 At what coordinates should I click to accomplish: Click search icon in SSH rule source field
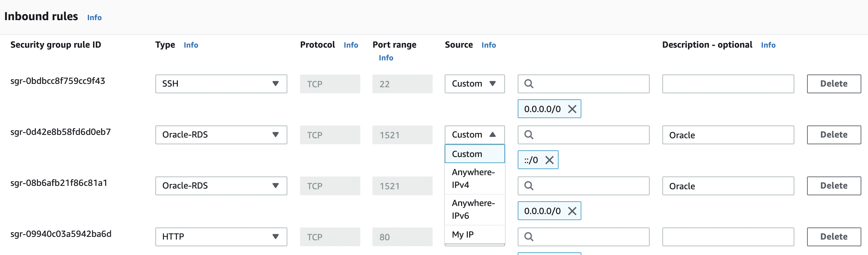click(x=529, y=84)
